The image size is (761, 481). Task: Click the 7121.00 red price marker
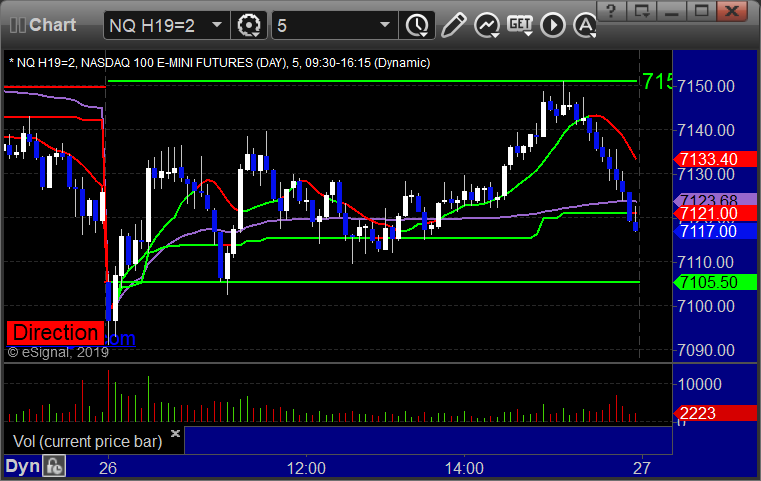715,213
